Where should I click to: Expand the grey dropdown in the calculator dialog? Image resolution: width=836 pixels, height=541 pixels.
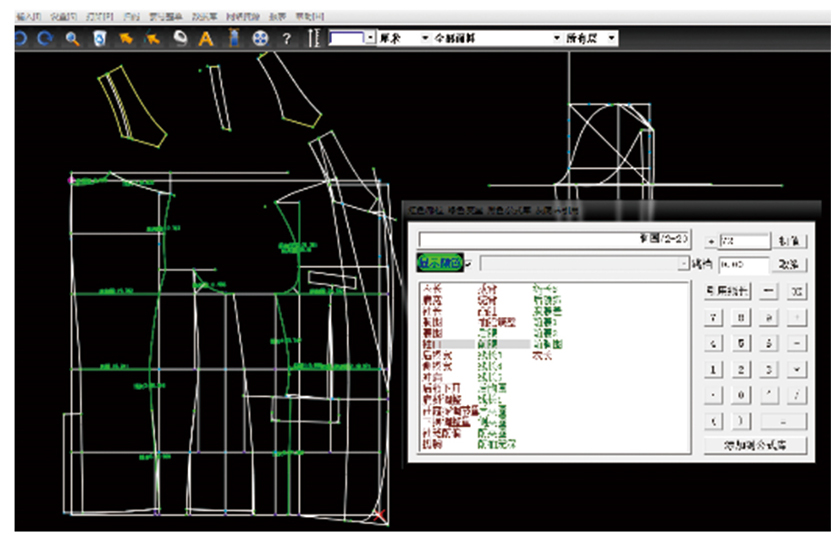pyautogui.click(x=683, y=263)
